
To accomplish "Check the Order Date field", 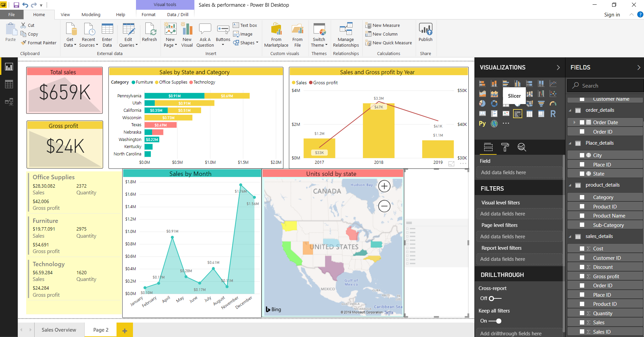I will click(x=582, y=122).
